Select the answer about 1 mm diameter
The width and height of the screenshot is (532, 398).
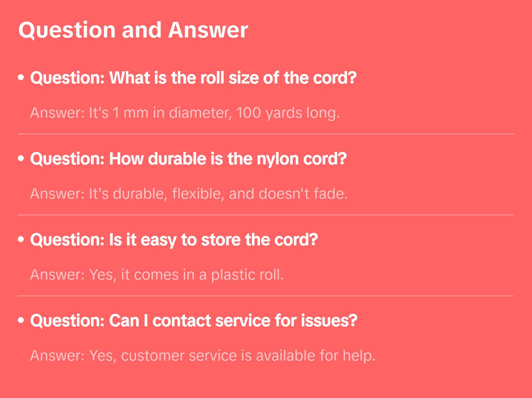[185, 113]
